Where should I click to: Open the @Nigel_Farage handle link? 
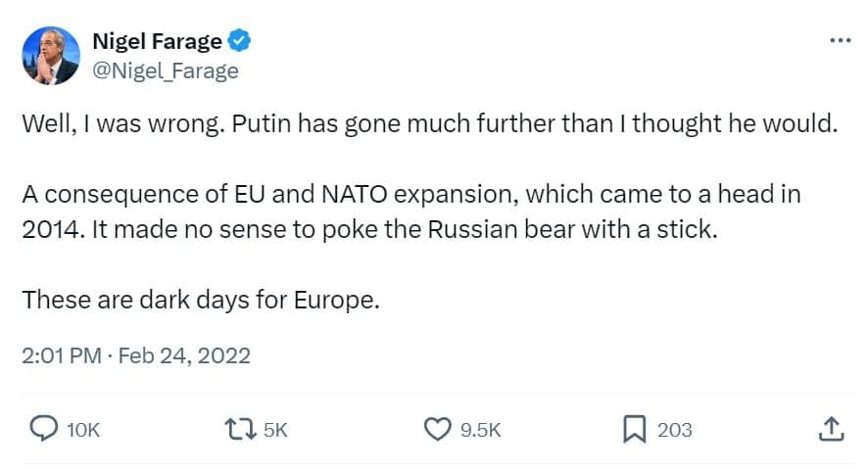tap(166, 70)
